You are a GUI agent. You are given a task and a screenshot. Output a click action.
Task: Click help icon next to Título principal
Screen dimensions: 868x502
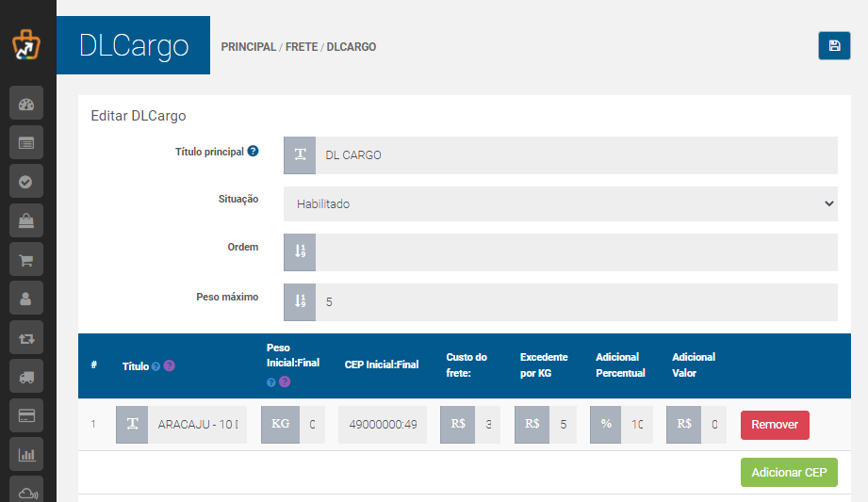pos(253,151)
